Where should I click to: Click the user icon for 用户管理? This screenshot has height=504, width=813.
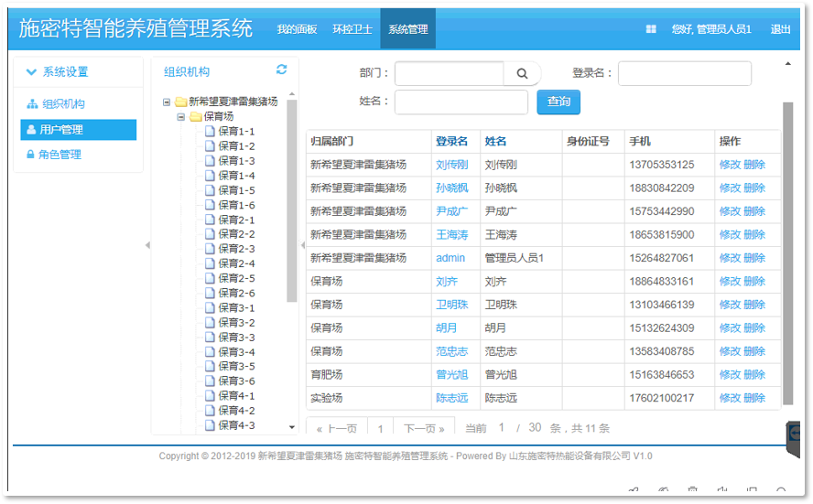(x=31, y=130)
